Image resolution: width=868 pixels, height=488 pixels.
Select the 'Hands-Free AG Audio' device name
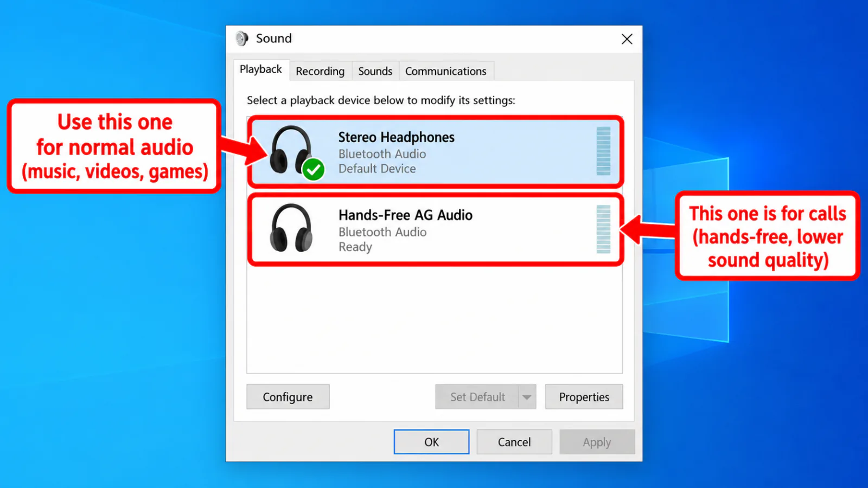point(405,215)
